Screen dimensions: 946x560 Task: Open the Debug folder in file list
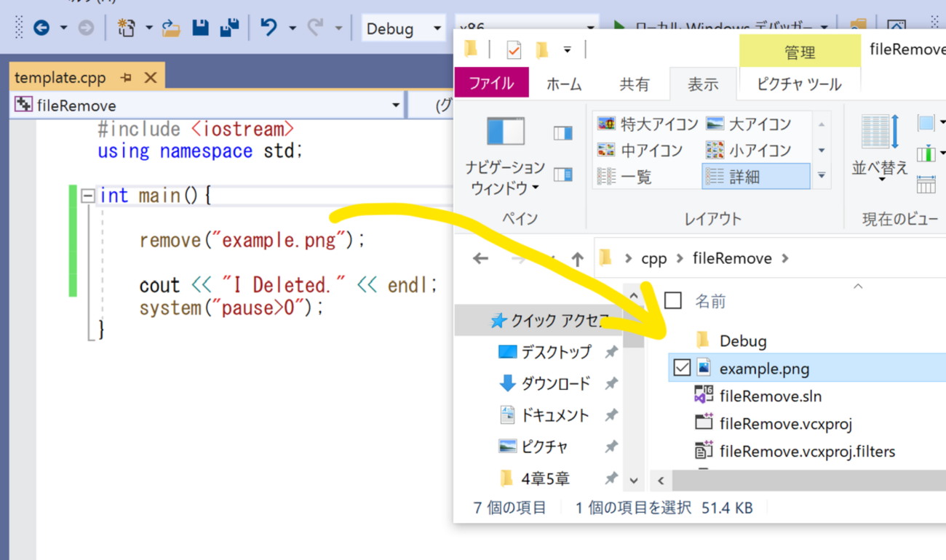pos(742,340)
